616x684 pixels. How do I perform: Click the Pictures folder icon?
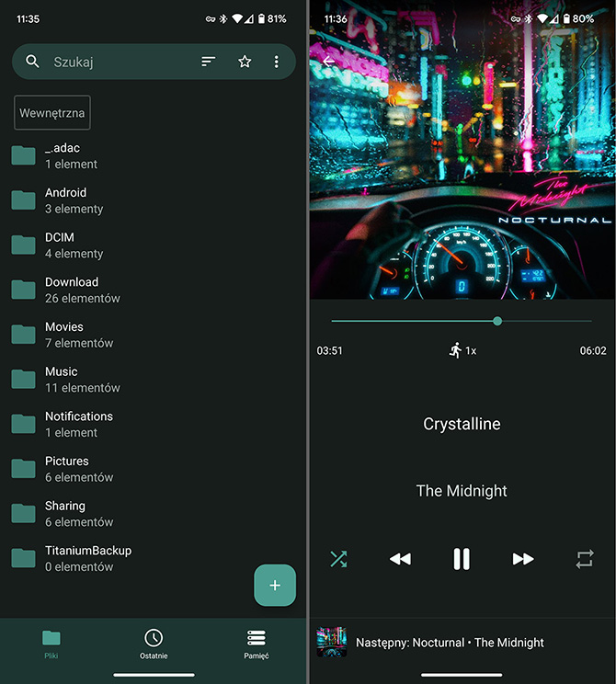point(23,469)
